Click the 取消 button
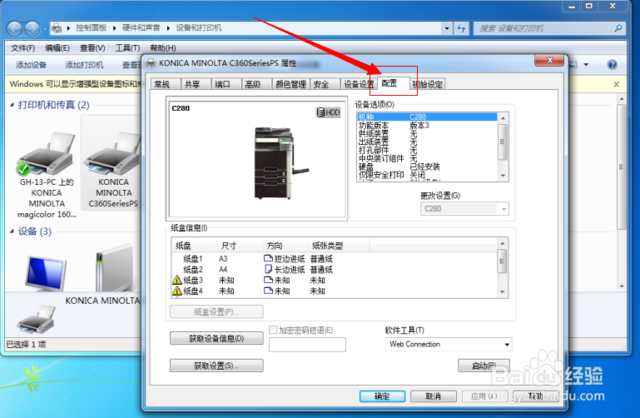Viewport: 640px width, 418px height. (433, 396)
